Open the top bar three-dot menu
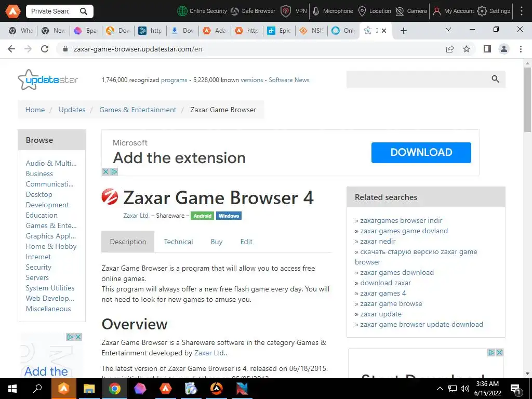The height and width of the screenshot is (399, 532). 522,11
